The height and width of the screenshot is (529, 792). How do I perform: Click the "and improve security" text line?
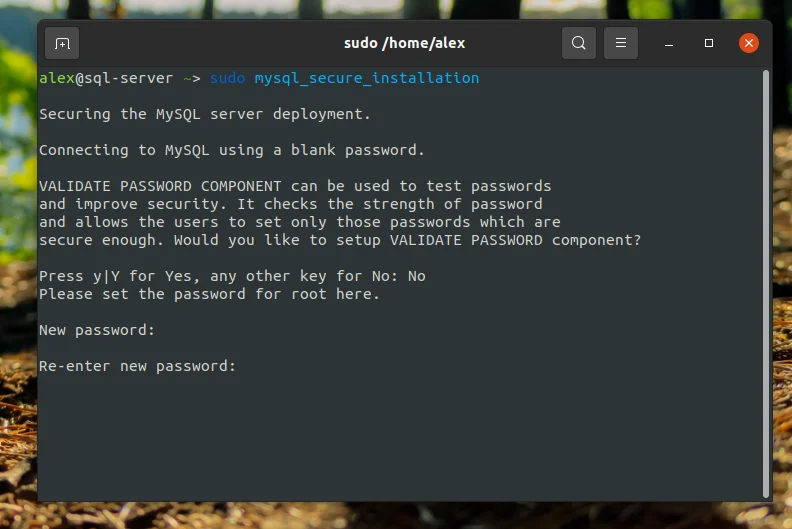tap(290, 204)
